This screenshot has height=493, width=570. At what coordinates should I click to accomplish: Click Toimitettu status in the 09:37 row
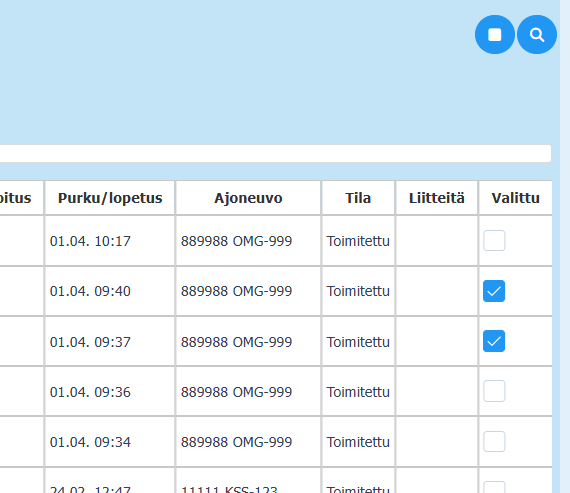coord(358,342)
